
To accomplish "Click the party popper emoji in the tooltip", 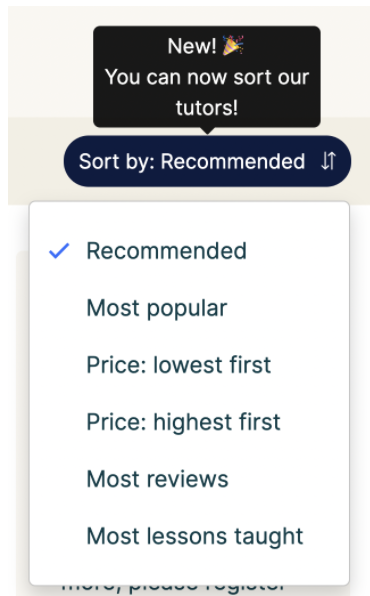I will [233, 45].
